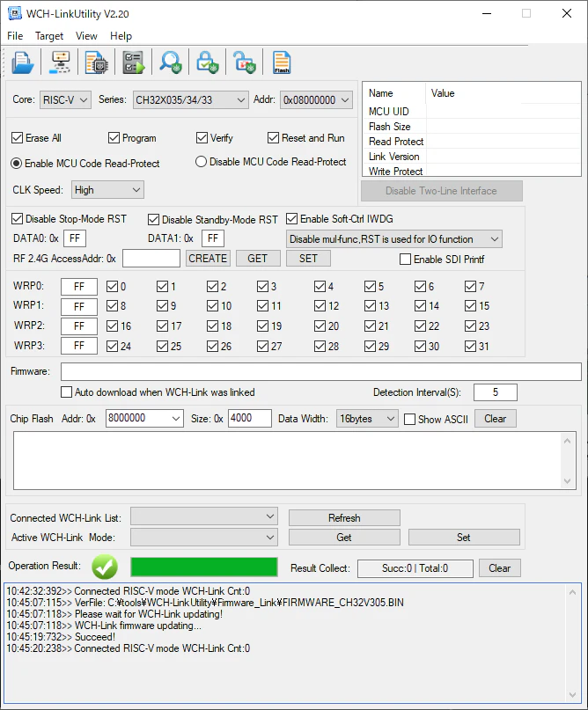Click the SET access address button
Screen dimensions: 588x710
308,259
